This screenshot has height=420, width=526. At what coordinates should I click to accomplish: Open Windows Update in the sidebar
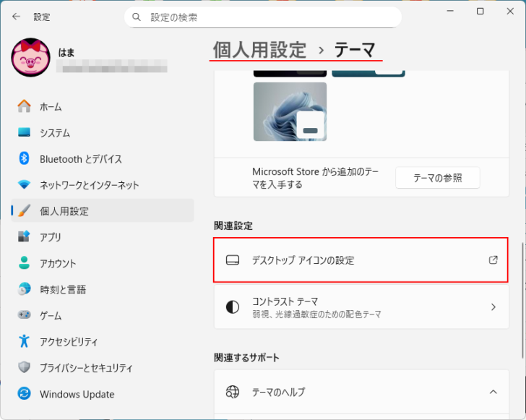pos(103,394)
